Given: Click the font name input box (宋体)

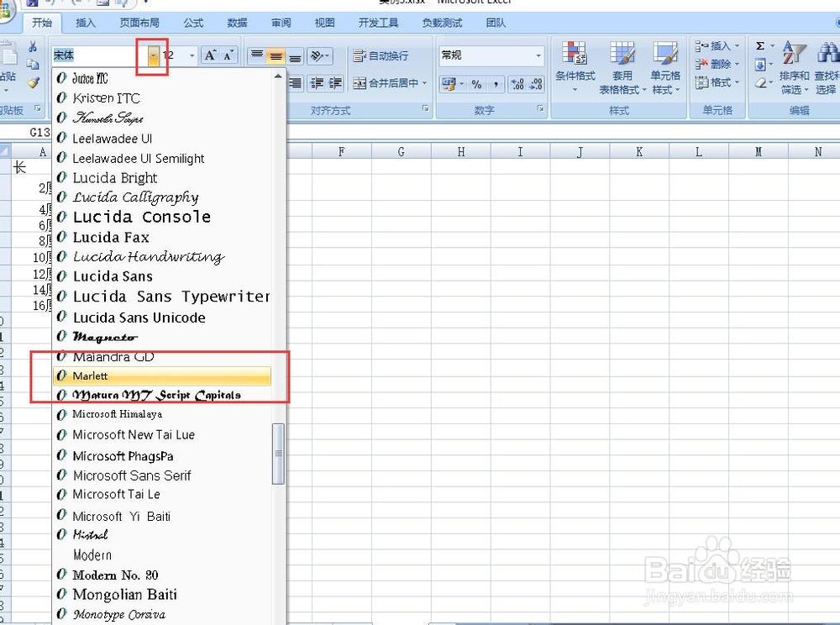Looking at the screenshot, I should tap(100, 55).
